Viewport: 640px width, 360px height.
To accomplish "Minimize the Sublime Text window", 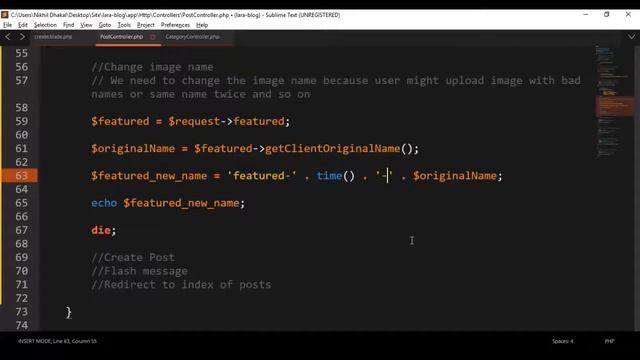I will point(586,14).
